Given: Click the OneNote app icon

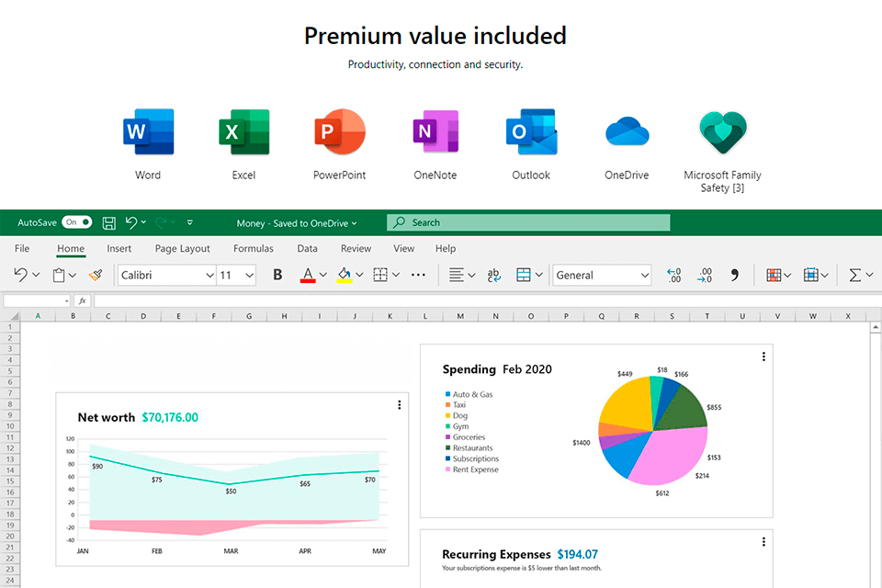Looking at the screenshot, I should 435,131.
